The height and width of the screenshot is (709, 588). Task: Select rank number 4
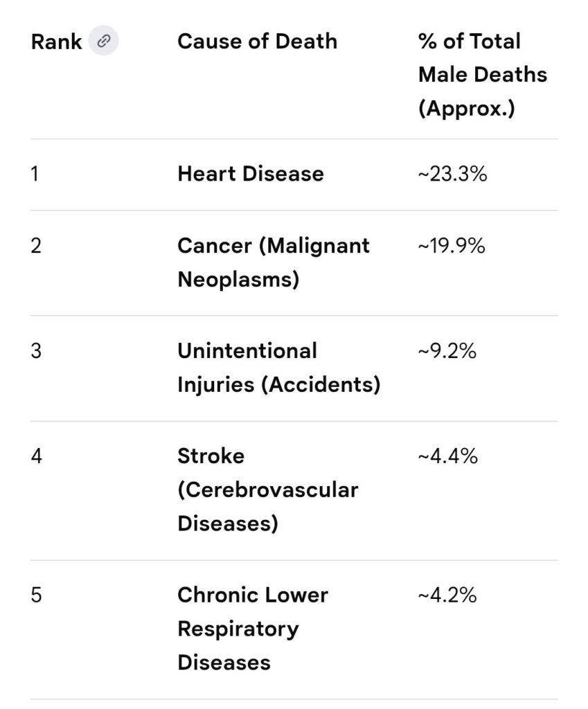point(36,456)
